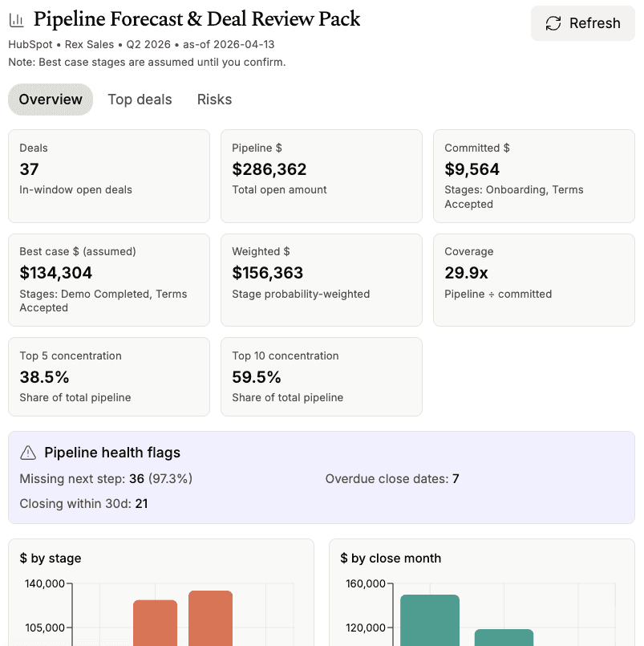Go to the Risks tab
The width and height of the screenshot is (644, 646).
(x=214, y=100)
